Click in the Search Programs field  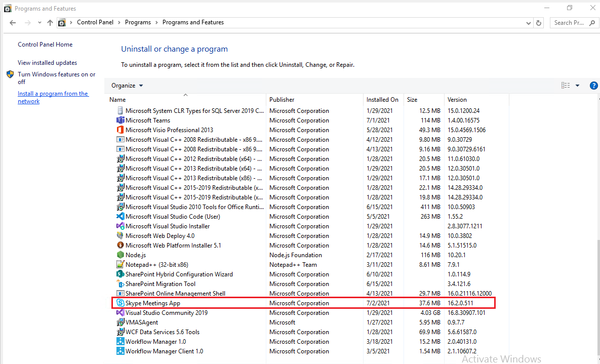[x=570, y=23]
